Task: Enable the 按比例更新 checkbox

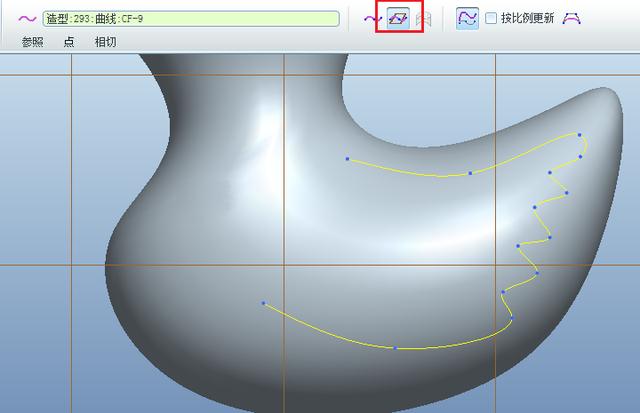Action: [x=491, y=18]
